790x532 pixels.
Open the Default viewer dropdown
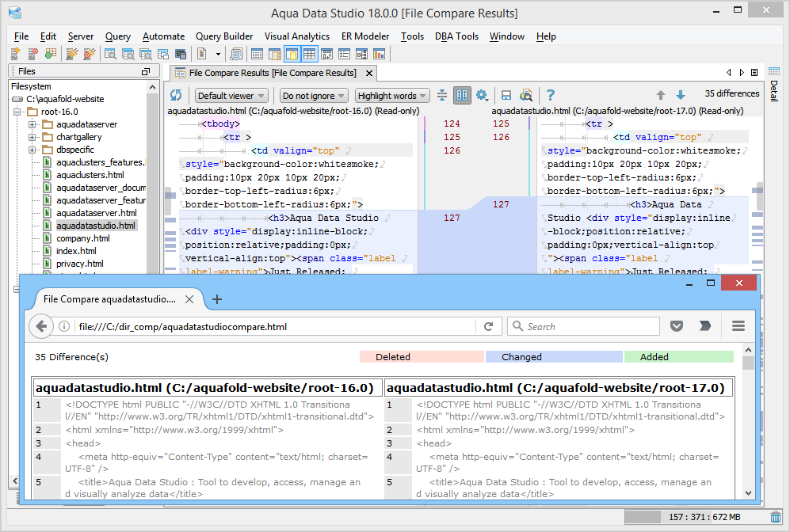click(231, 95)
